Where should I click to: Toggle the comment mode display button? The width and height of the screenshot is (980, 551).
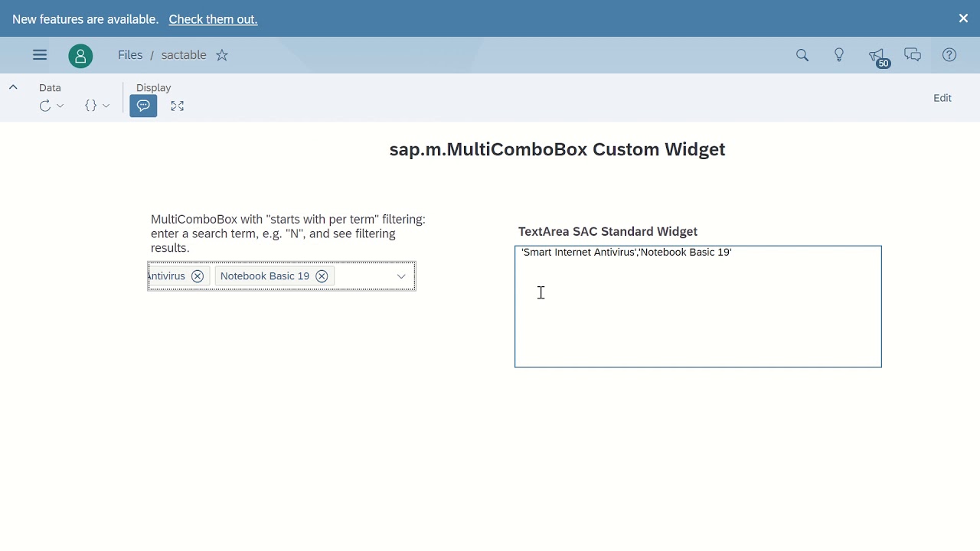point(143,106)
